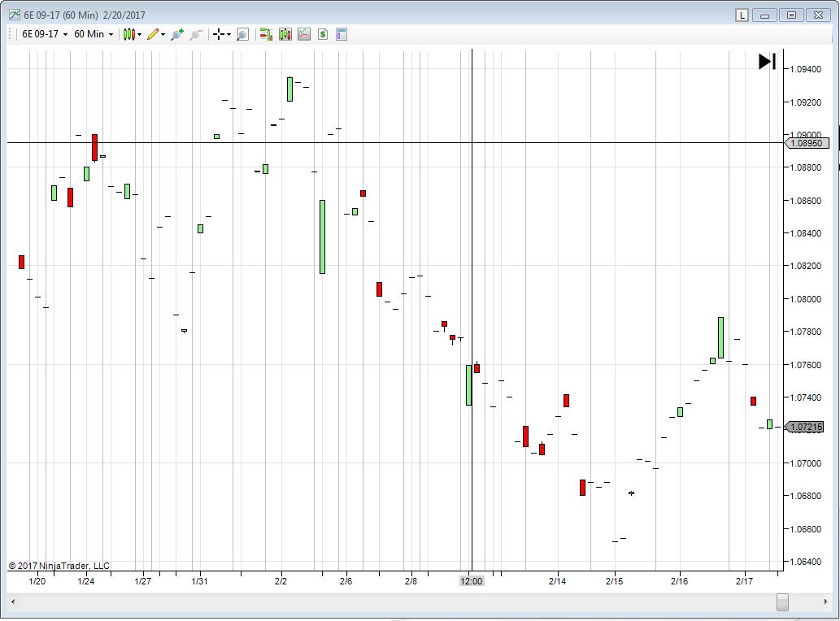Open the Indicators chart icon

[304, 34]
